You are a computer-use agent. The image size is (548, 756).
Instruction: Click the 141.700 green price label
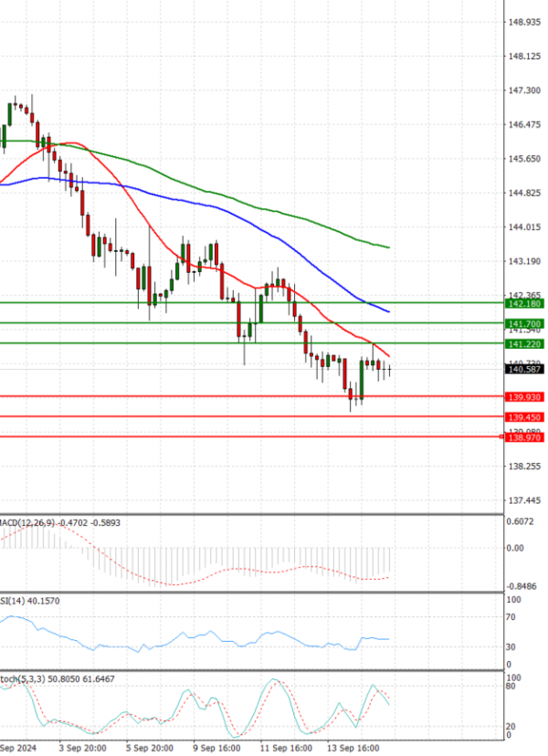(524, 324)
